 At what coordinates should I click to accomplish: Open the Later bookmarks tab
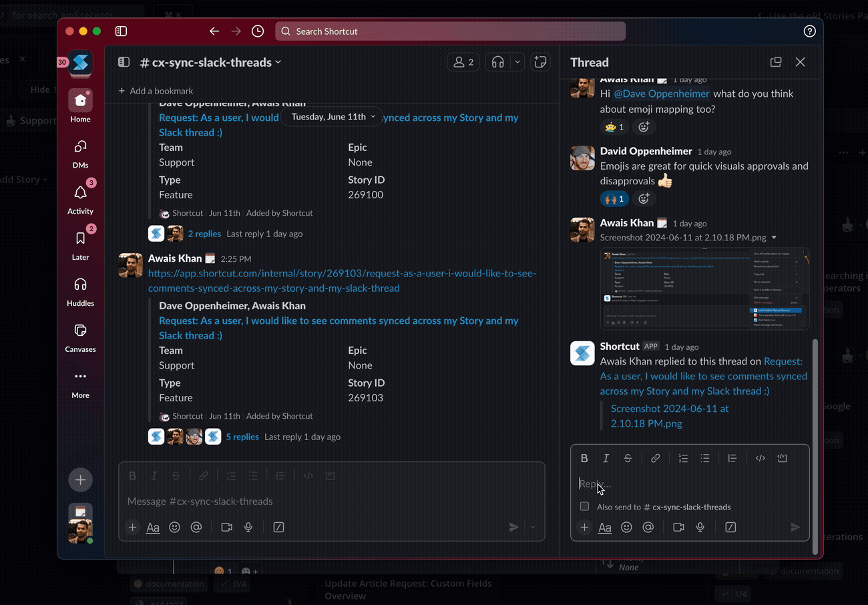[x=80, y=244]
